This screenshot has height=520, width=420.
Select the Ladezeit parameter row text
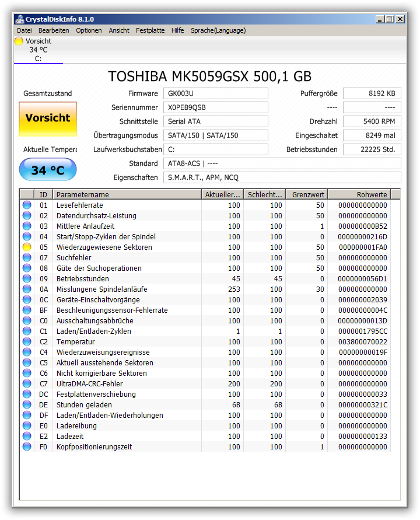click(x=70, y=437)
